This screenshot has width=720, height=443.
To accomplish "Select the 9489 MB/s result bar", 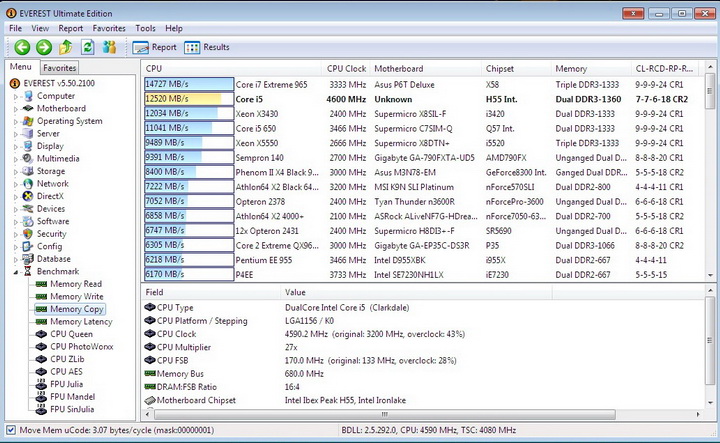I will 189,143.
